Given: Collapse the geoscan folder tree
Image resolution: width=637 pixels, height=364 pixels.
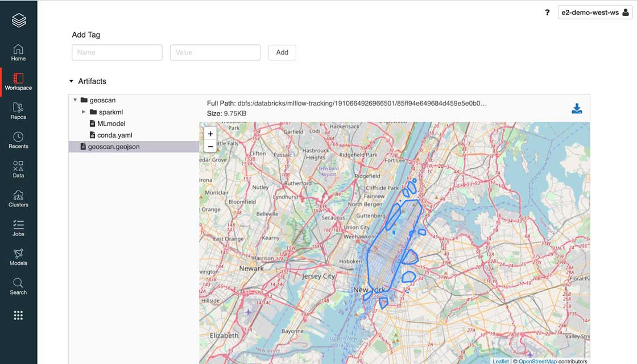Looking at the screenshot, I should click(75, 100).
